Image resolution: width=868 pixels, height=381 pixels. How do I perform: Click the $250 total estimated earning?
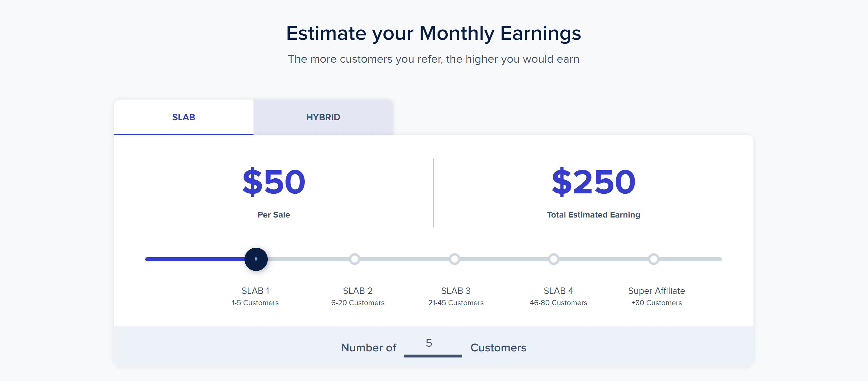click(593, 182)
